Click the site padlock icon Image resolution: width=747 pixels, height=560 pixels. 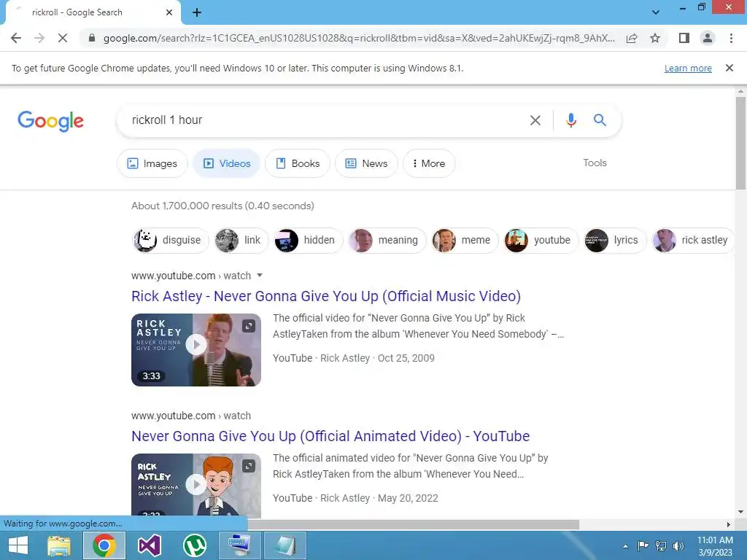(x=92, y=38)
